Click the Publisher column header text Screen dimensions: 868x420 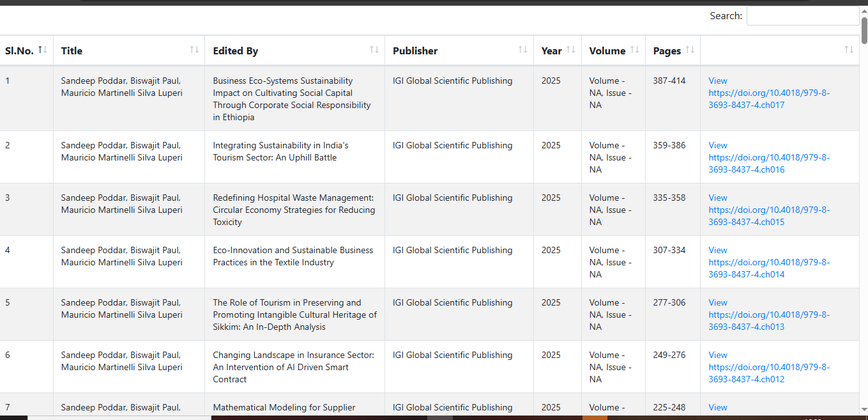pyautogui.click(x=415, y=51)
